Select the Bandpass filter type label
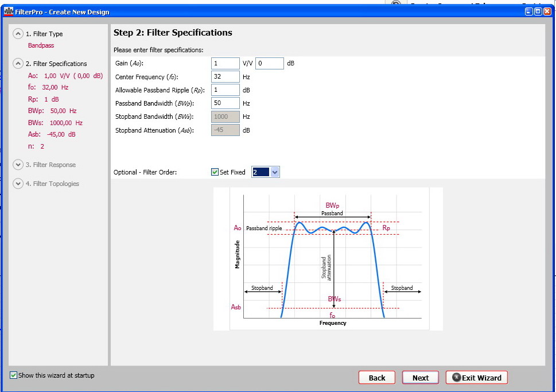Viewport: 556px width, 392px height. pyautogui.click(x=41, y=45)
